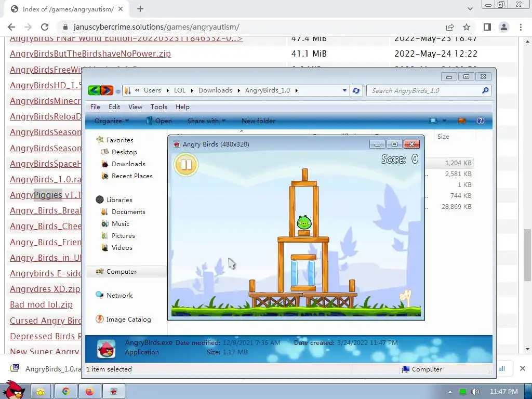Open the View menu
The width and height of the screenshot is (532, 399).
pos(135,107)
